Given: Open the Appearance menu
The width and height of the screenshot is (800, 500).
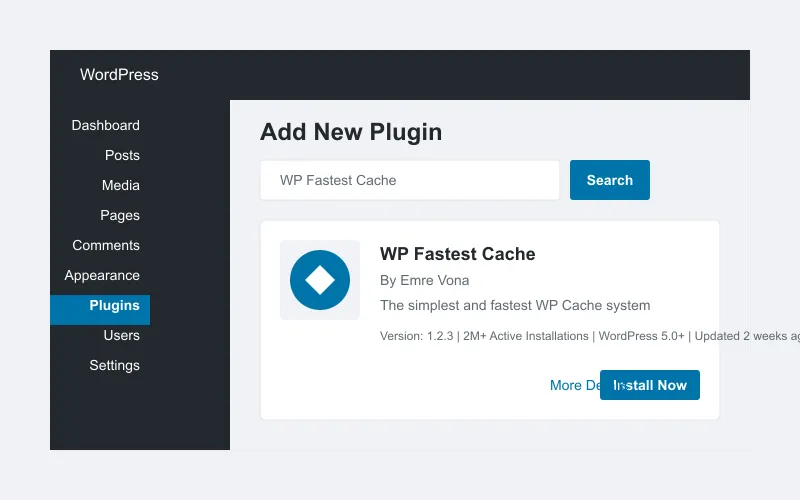Looking at the screenshot, I should click(102, 276).
